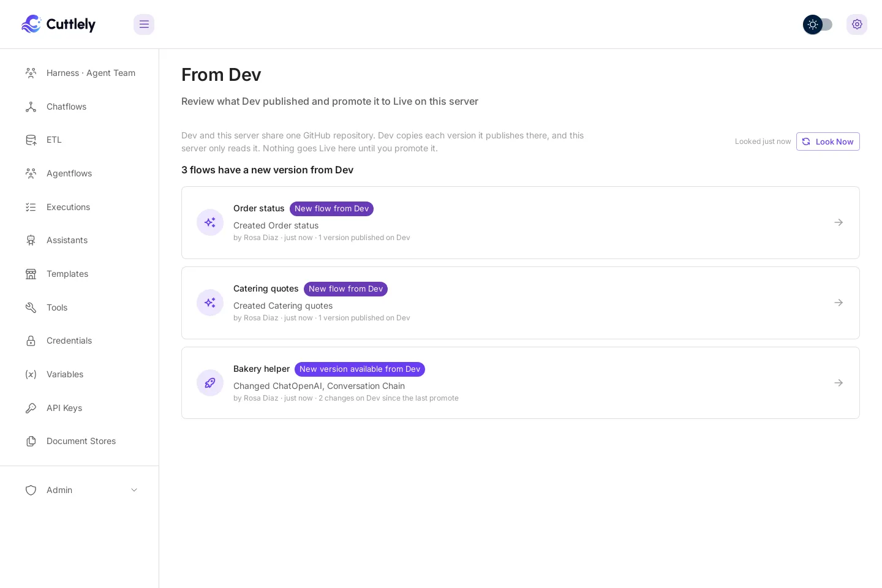Screen dimensions: 882x588
Task: Open Templates in the sidebar
Action: tap(80, 274)
